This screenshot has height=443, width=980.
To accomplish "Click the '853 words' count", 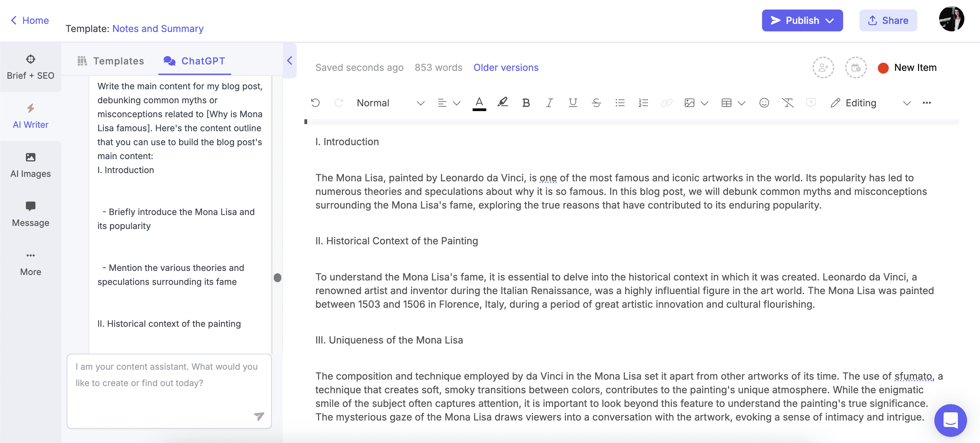I will point(438,67).
